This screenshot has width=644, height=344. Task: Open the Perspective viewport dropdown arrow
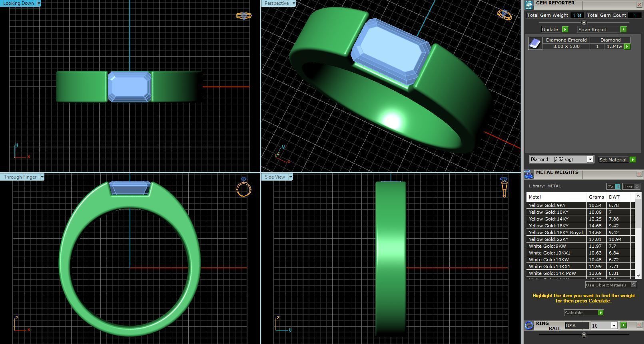[x=294, y=3]
